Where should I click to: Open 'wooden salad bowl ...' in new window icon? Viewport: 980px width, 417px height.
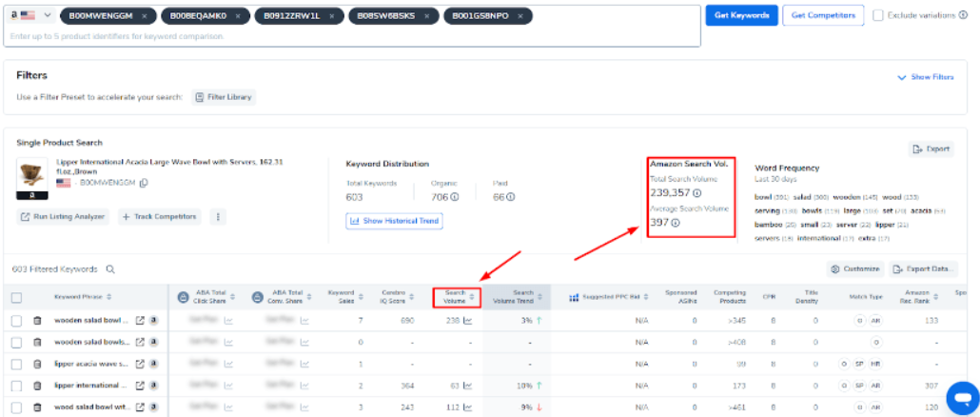pos(140,321)
